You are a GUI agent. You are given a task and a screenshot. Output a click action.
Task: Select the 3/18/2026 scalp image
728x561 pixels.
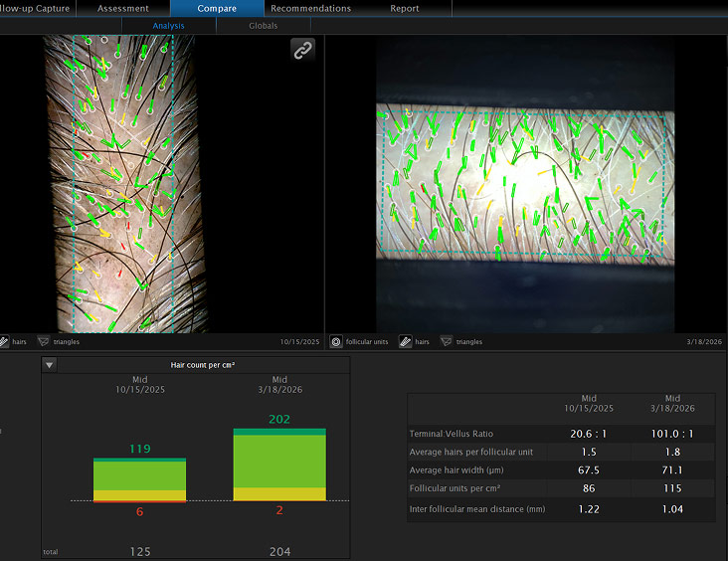(525, 184)
